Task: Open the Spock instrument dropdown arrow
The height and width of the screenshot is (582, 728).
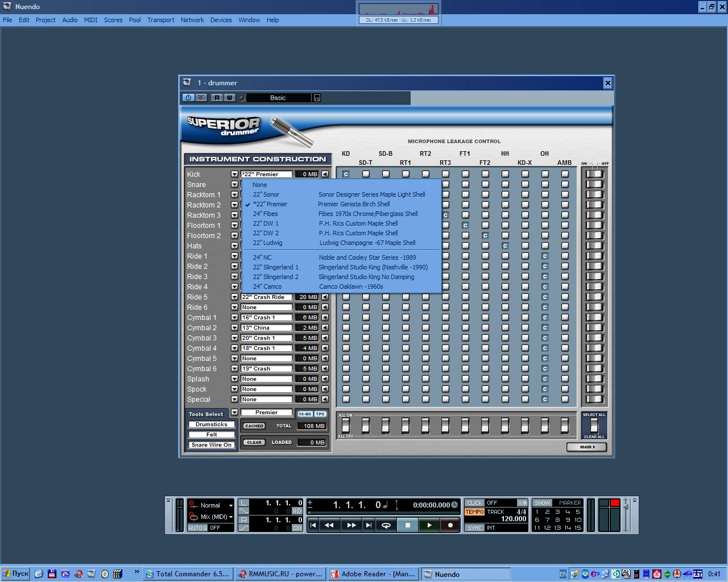Action: (x=234, y=389)
